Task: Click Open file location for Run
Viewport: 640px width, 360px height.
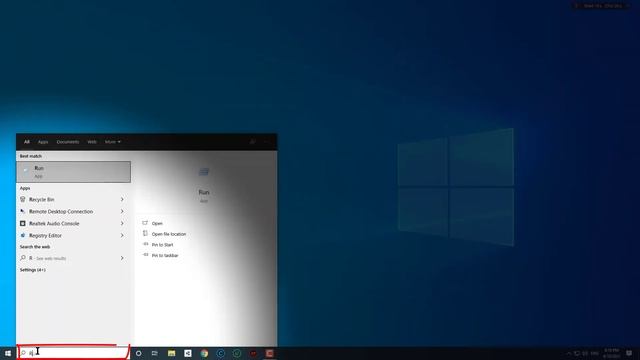Action: [x=169, y=234]
